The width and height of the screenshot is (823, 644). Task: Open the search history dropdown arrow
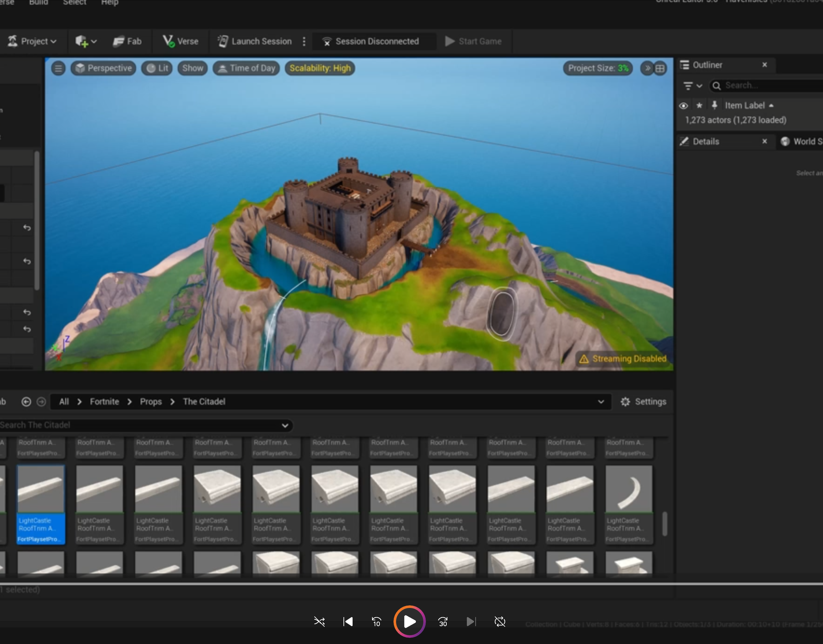285,426
